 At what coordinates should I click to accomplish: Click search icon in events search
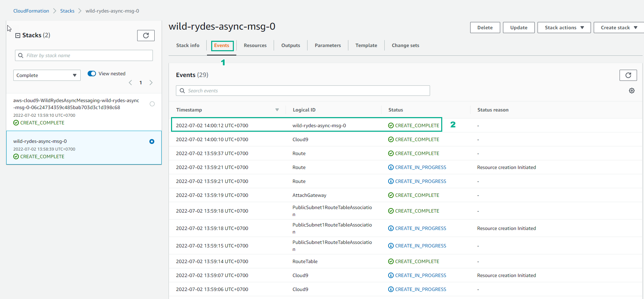[182, 91]
